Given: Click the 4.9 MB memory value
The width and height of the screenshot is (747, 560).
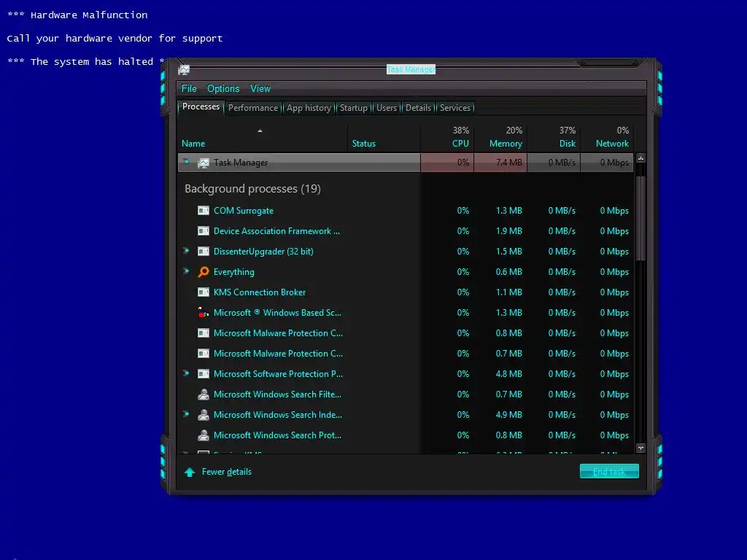Looking at the screenshot, I should point(508,415).
